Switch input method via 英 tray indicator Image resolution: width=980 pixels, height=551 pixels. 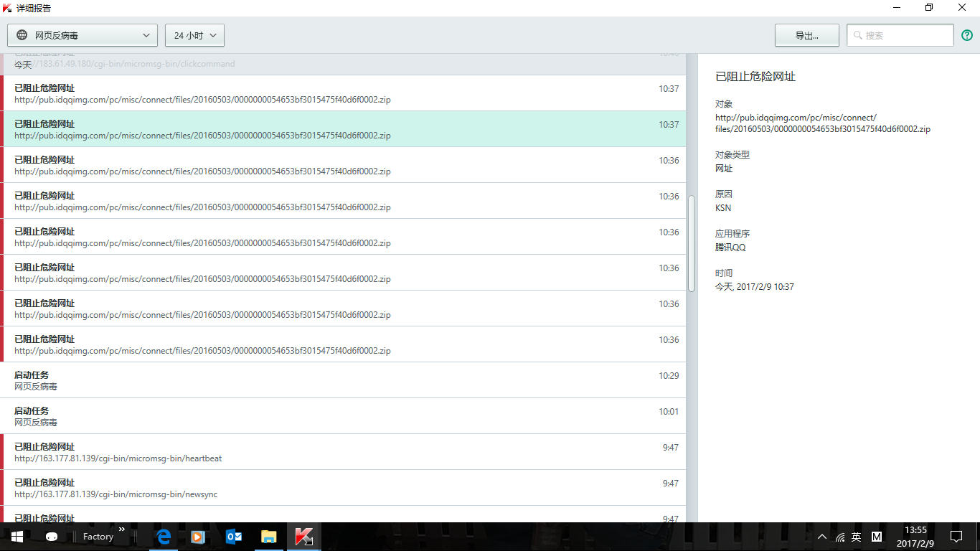coord(857,537)
